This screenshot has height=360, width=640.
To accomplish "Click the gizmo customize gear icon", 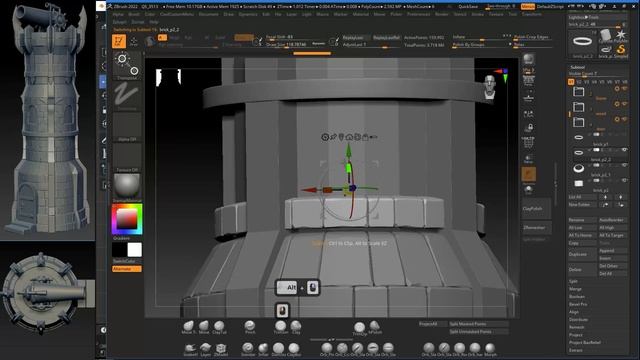I will coord(325,137).
